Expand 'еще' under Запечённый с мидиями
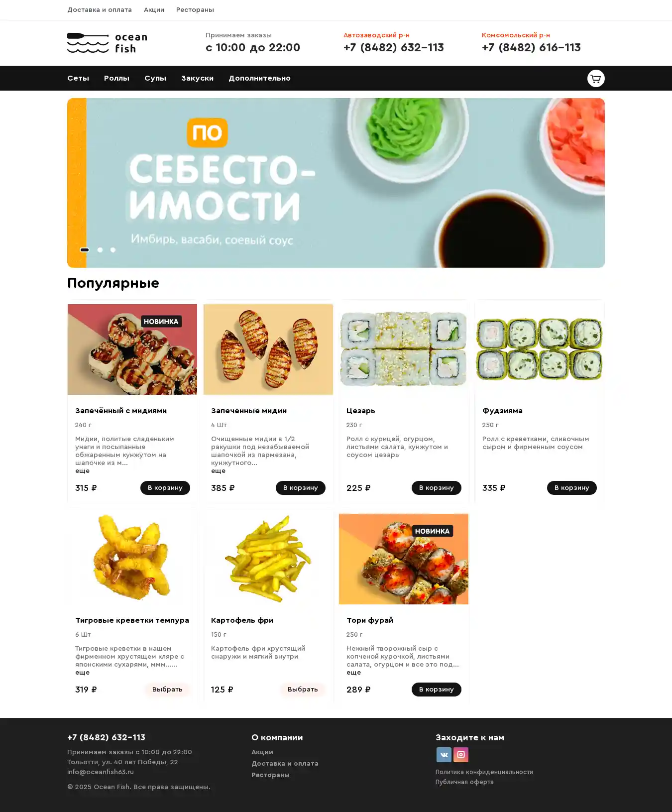The height and width of the screenshot is (812, 672). click(83, 470)
